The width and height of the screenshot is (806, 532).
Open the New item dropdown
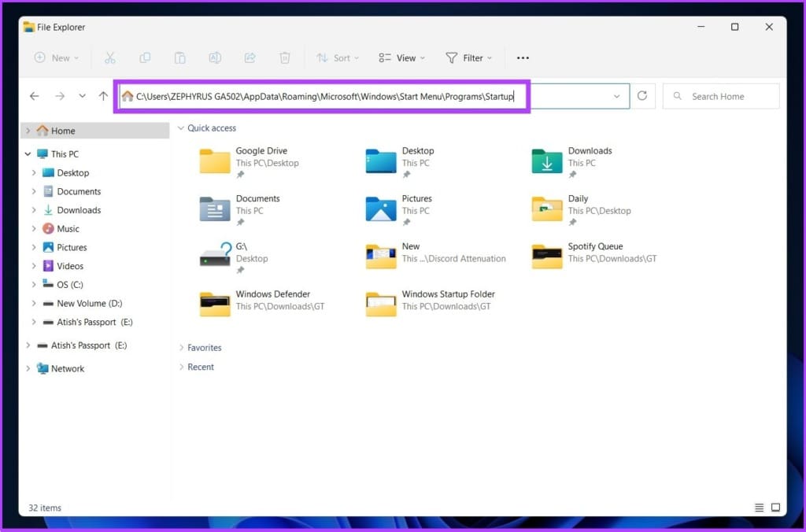(57, 58)
